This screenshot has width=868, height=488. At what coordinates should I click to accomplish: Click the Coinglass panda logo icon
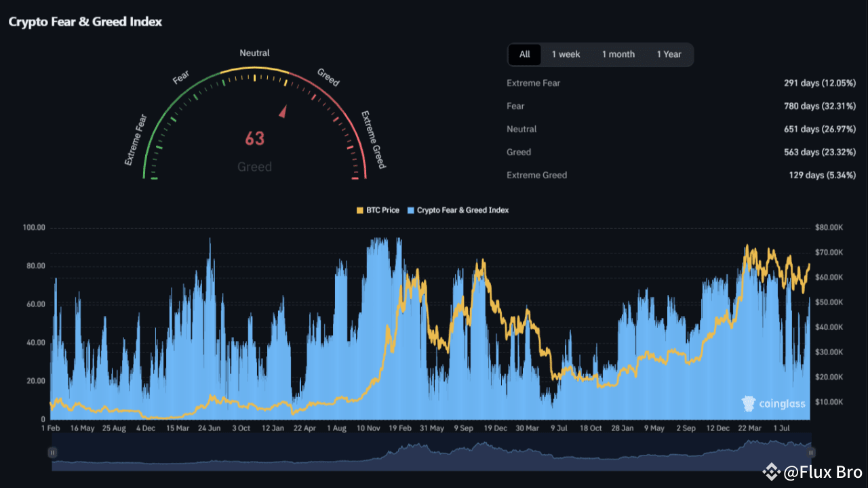coord(748,403)
